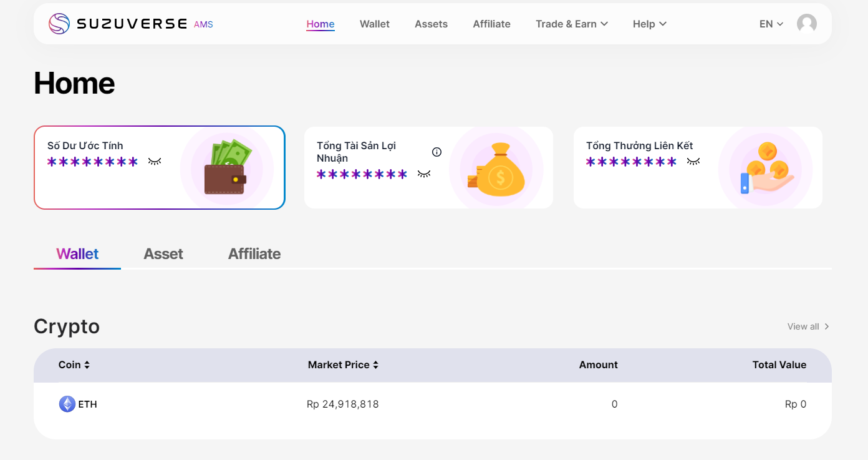Reveal hidden Số Dư Ước Tính balance

155,162
